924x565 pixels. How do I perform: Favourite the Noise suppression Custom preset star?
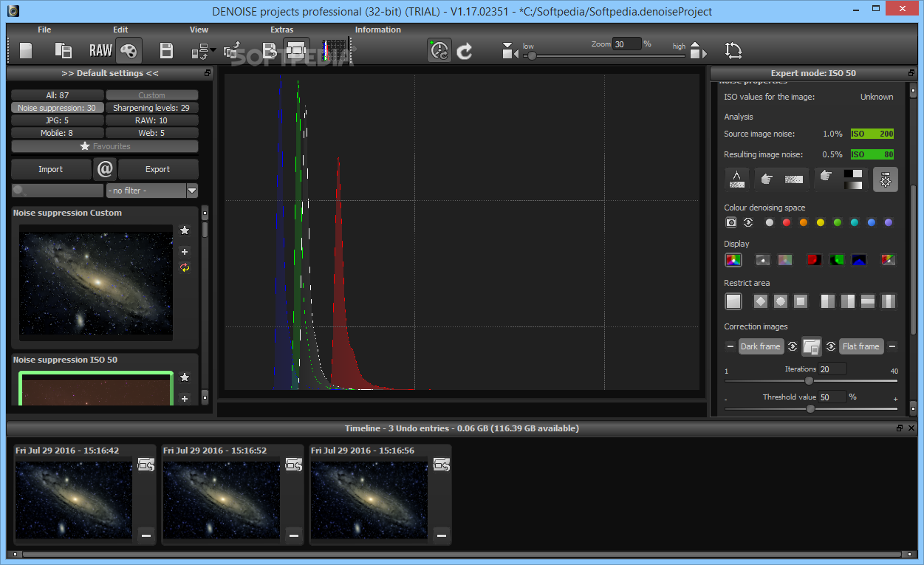point(185,230)
